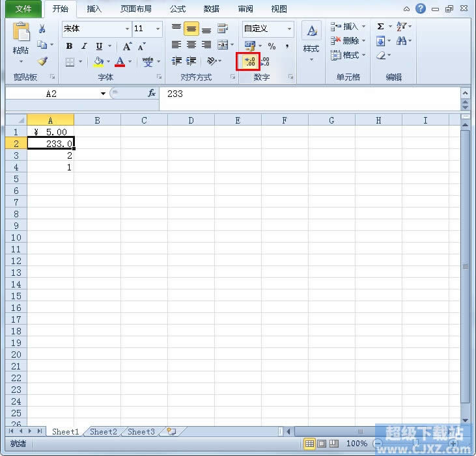Expand underline style dropdown arrow

point(110,46)
